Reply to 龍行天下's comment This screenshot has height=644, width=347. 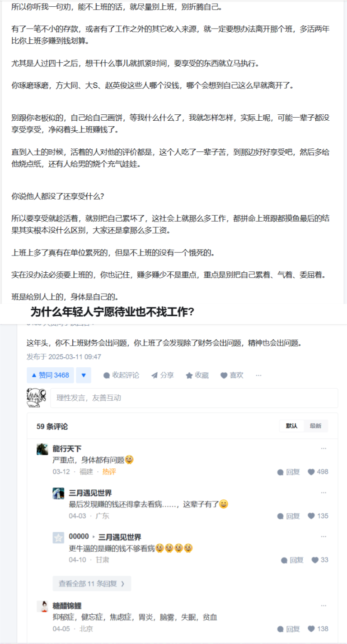tap(288, 472)
